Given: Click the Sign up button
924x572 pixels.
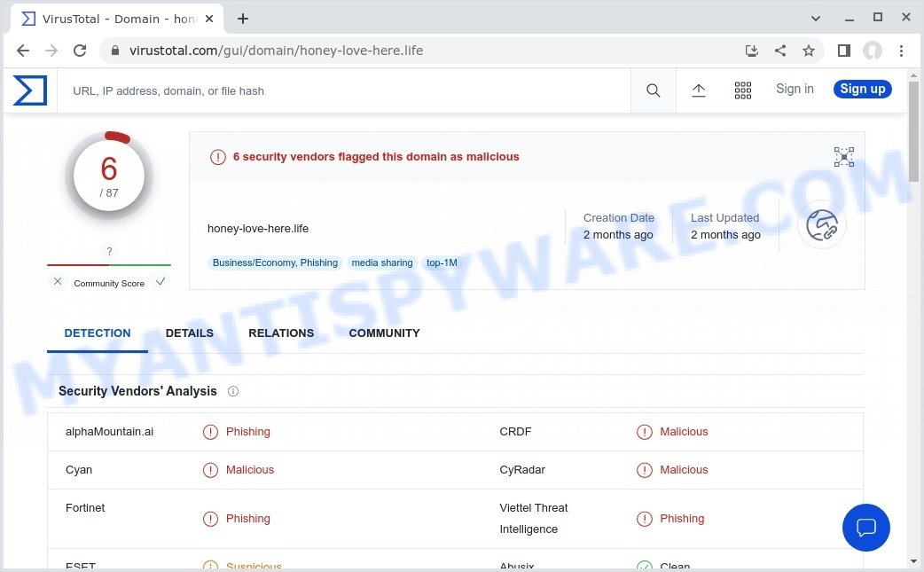Looking at the screenshot, I should point(862,89).
